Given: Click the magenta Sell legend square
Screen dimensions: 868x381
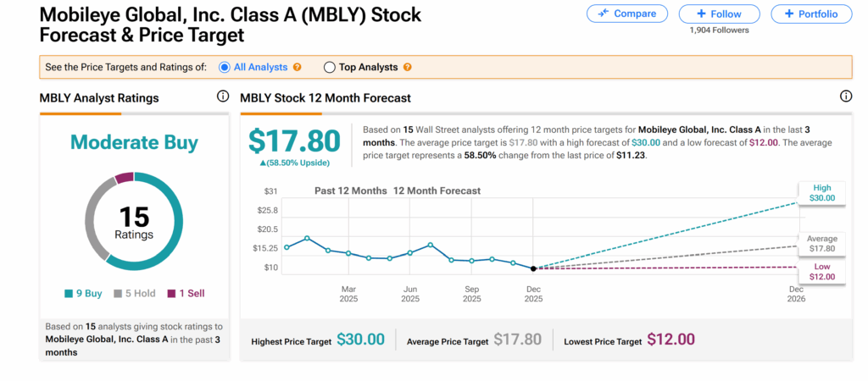Looking at the screenshot, I should coord(171,294).
